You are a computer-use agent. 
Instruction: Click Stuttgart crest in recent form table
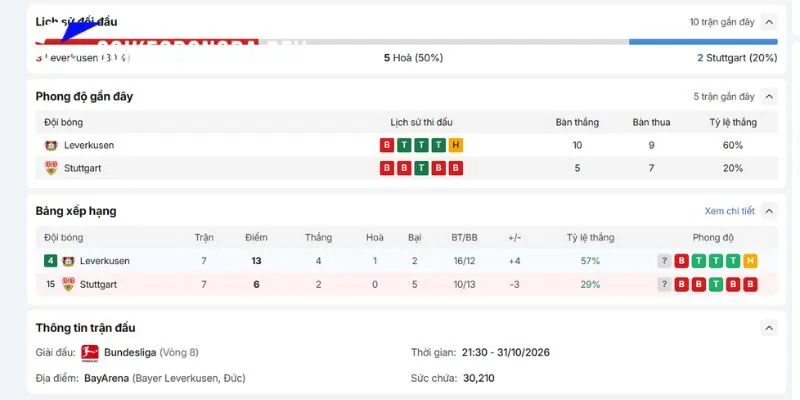[x=51, y=168]
